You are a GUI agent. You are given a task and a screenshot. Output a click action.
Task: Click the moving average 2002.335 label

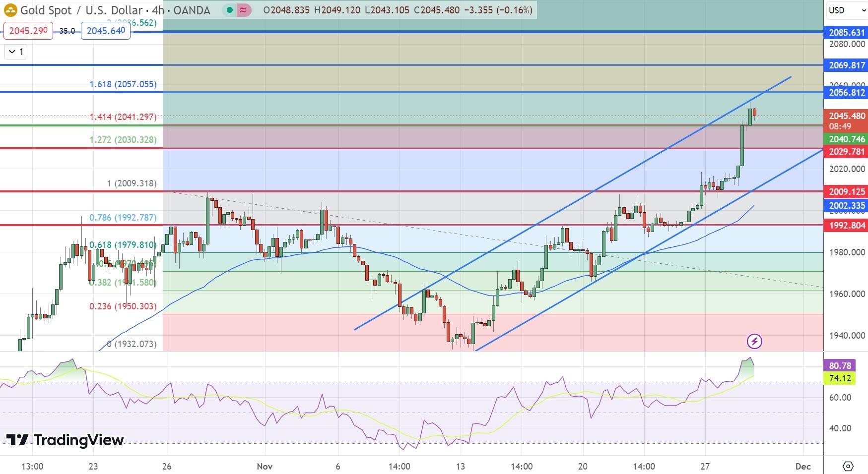[846, 206]
